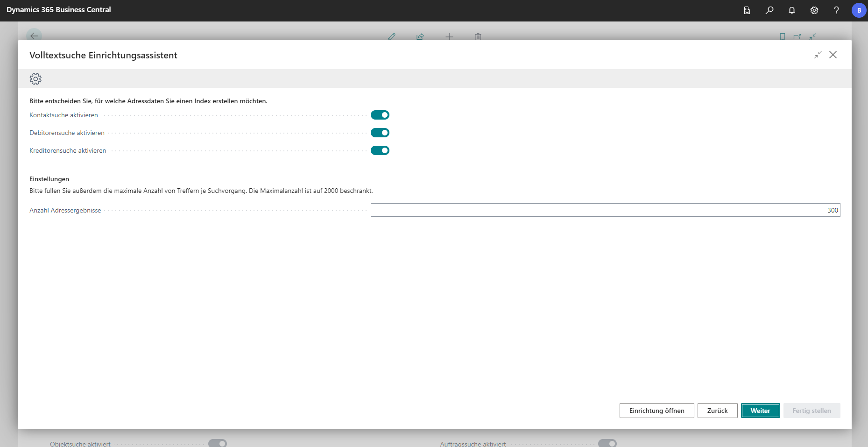Open the help question mark
This screenshot has height=447, width=868.
(836, 10)
